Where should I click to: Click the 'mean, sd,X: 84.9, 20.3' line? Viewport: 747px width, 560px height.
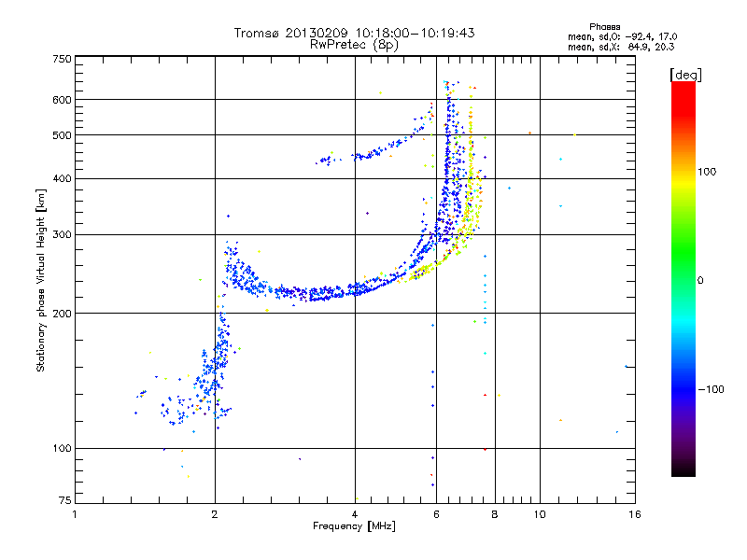click(621, 47)
